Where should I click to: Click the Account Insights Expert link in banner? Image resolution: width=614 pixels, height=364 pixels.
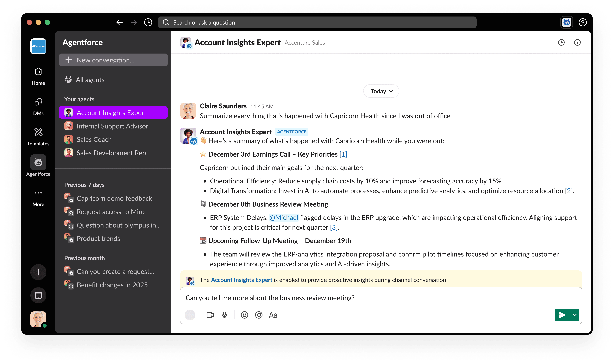pyautogui.click(x=241, y=280)
